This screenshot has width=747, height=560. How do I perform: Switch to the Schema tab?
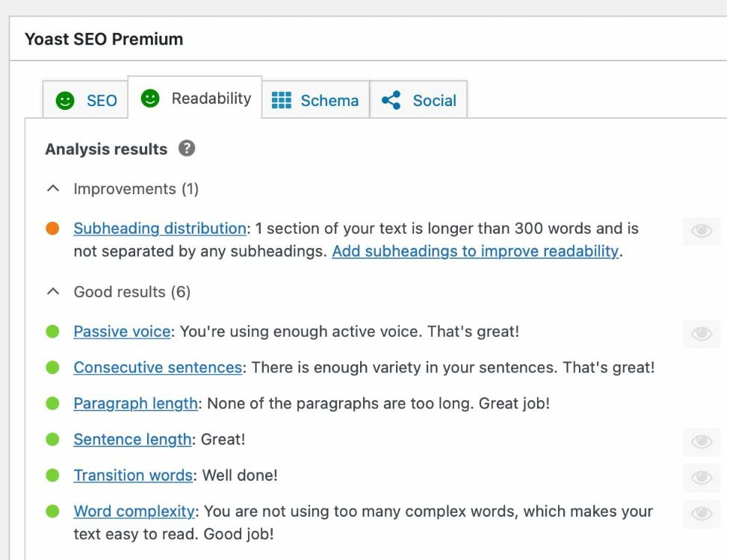(x=316, y=99)
